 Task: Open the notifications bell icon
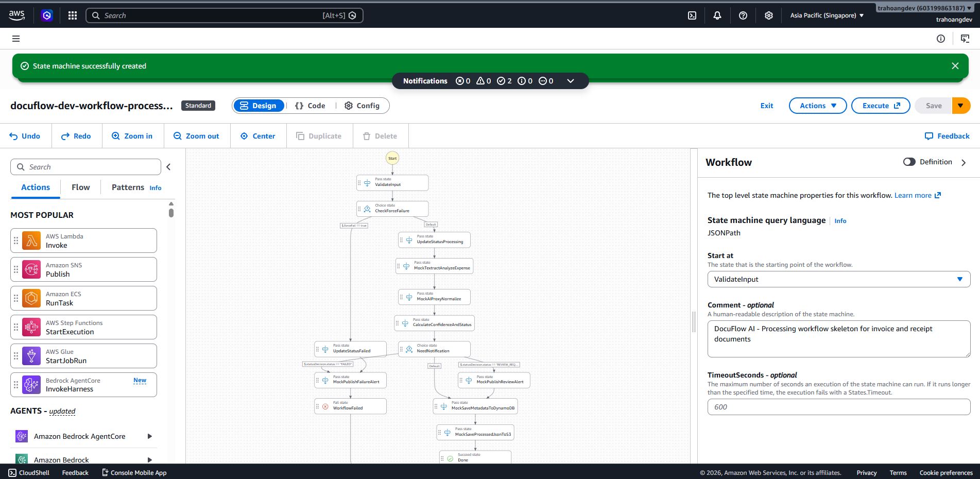[x=717, y=15]
